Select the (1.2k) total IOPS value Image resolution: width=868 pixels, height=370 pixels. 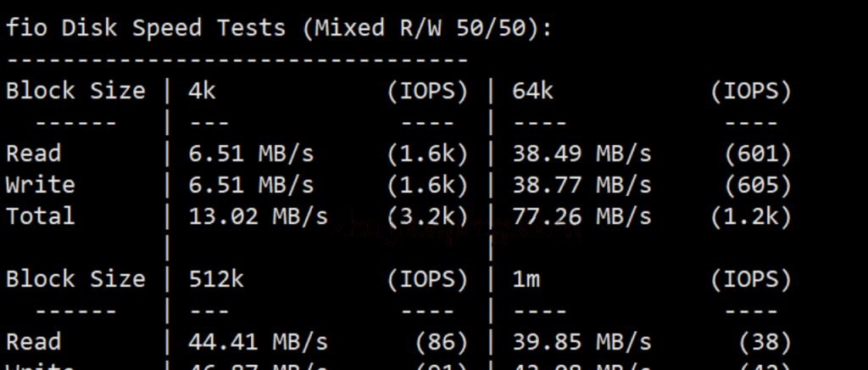[x=751, y=216]
